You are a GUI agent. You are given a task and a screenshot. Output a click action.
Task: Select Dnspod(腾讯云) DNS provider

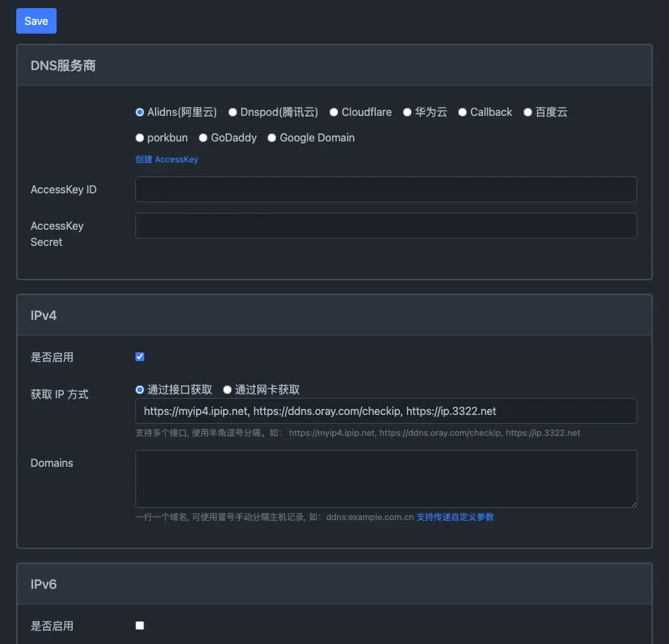point(232,112)
